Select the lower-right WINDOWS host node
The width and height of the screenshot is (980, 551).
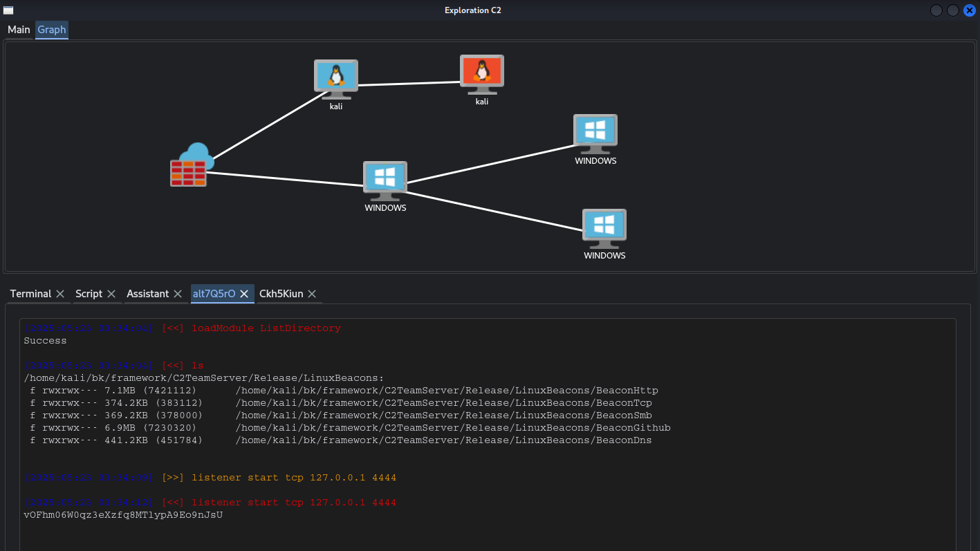click(604, 227)
